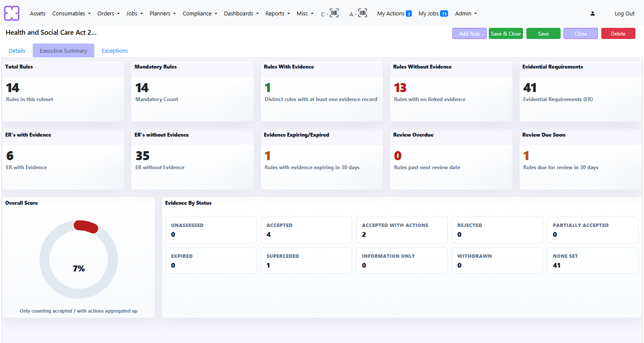Open the Compliance dropdown
Screen dimensions: 644x343
[x=200, y=14]
